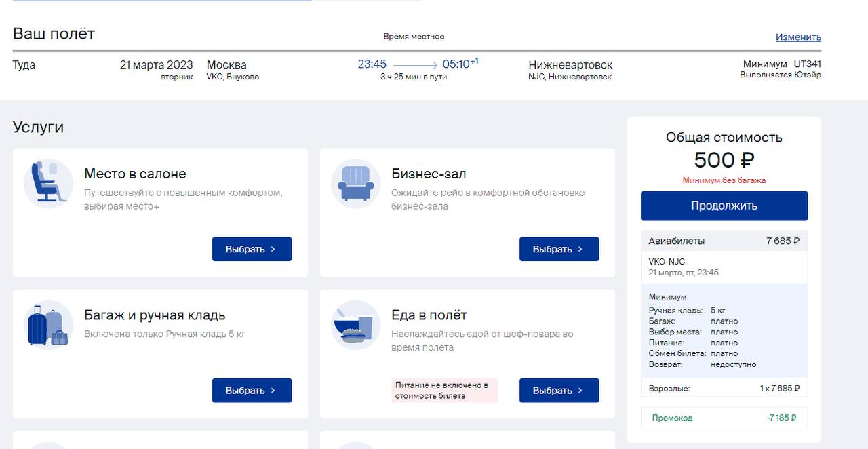This screenshot has height=449, width=868.
Task: Click the red Минимум без багажа notice
Action: click(x=724, y=180)
